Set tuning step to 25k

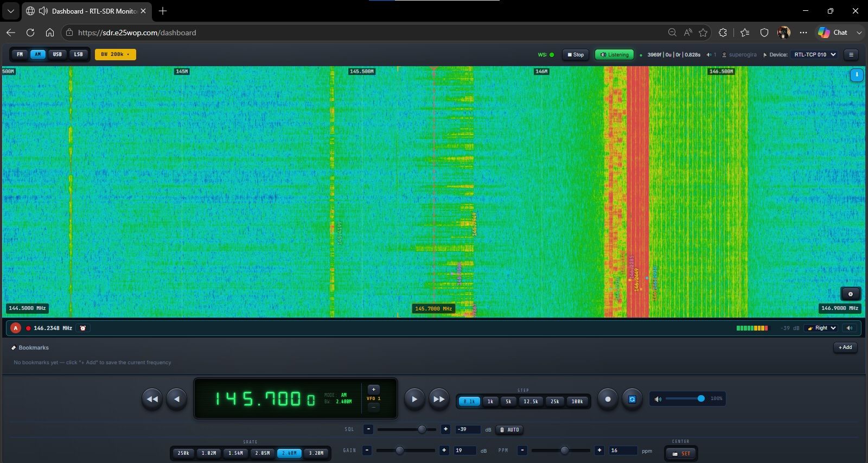point(555,401)
